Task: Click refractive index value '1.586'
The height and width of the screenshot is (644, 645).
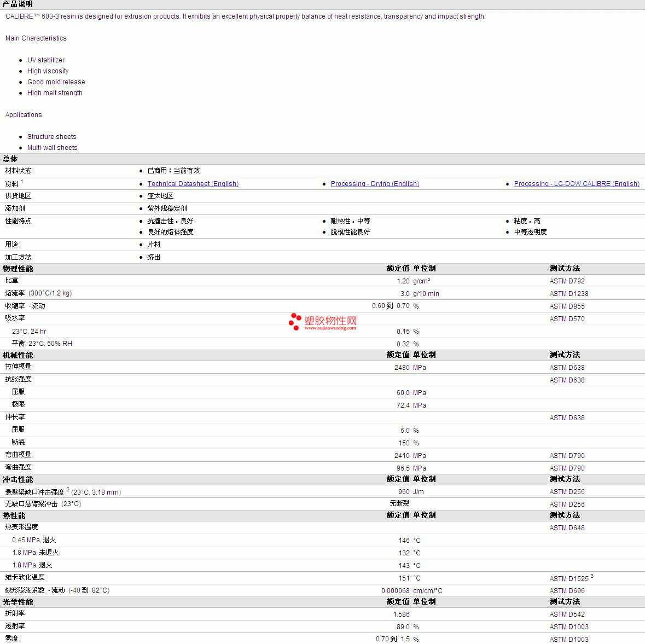Action: point(401,615)
